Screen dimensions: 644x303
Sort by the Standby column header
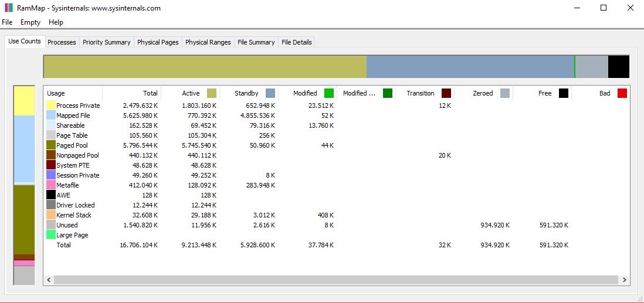pyautogui.click(x=249, y=93)
